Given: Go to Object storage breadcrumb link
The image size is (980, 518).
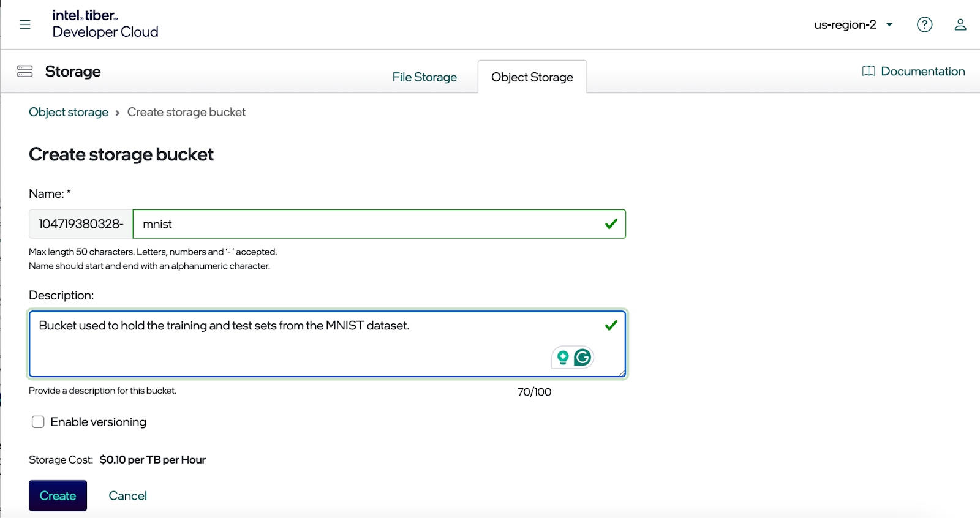Looking at the screenshot, I should point(69,112).
